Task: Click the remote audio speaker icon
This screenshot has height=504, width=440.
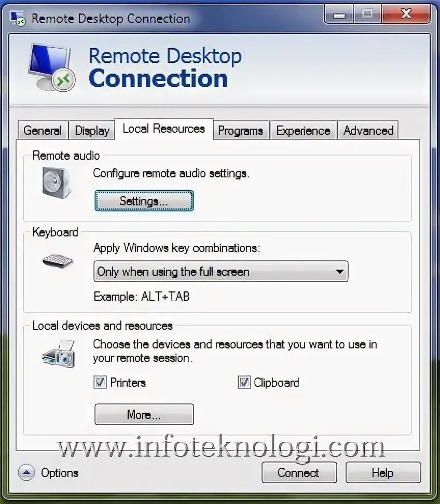Action: tap(57, 183)
